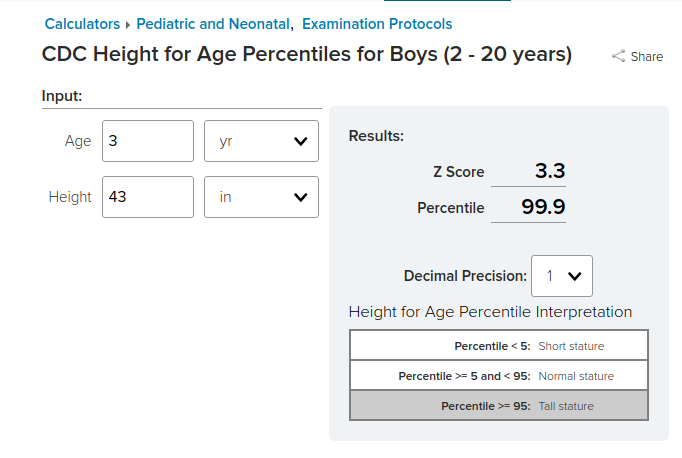Open the Calculators breadcrumb link
Viewport: 682px width, 458px height.
(x=82, y=24)
